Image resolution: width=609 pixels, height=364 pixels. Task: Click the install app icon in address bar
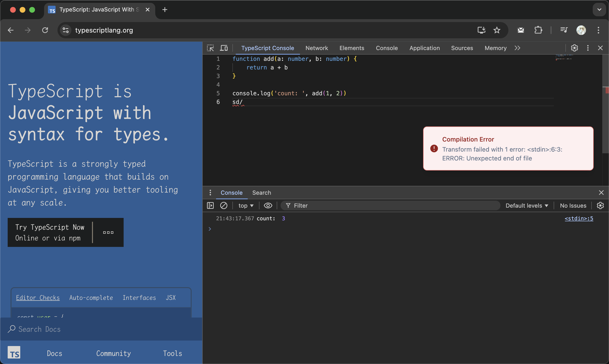click(x=481, y=30)
